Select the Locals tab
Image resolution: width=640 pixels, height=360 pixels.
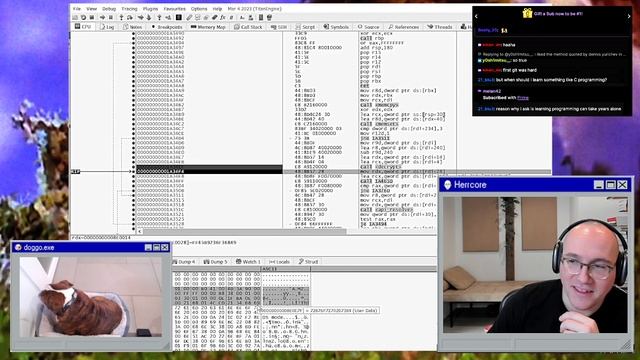pos(279,262)
